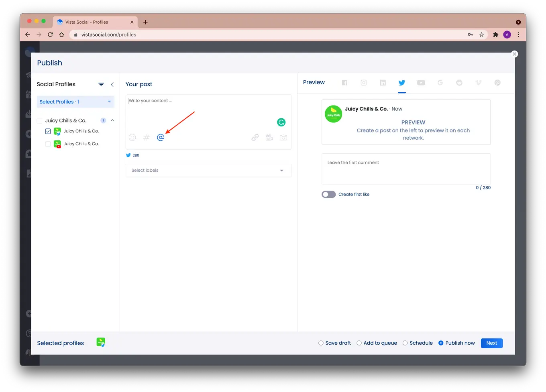
Task: Click the mention @ icon
Action: click(x=161, y=138)
